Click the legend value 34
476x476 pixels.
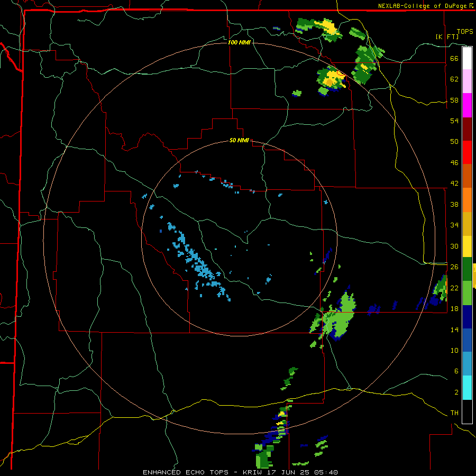[454, 225]
